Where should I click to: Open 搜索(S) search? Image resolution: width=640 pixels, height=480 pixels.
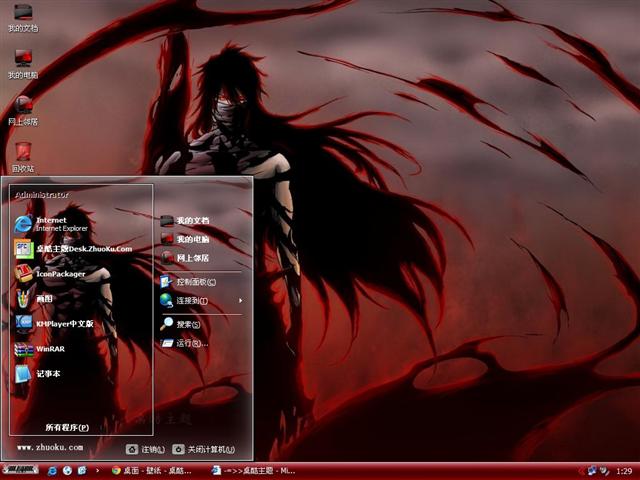pyautogui.click(x=180, y=324)
